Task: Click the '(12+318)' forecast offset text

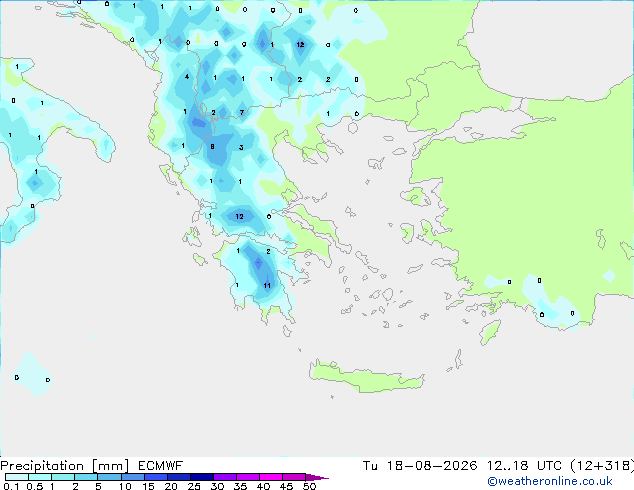Action: 602,466
